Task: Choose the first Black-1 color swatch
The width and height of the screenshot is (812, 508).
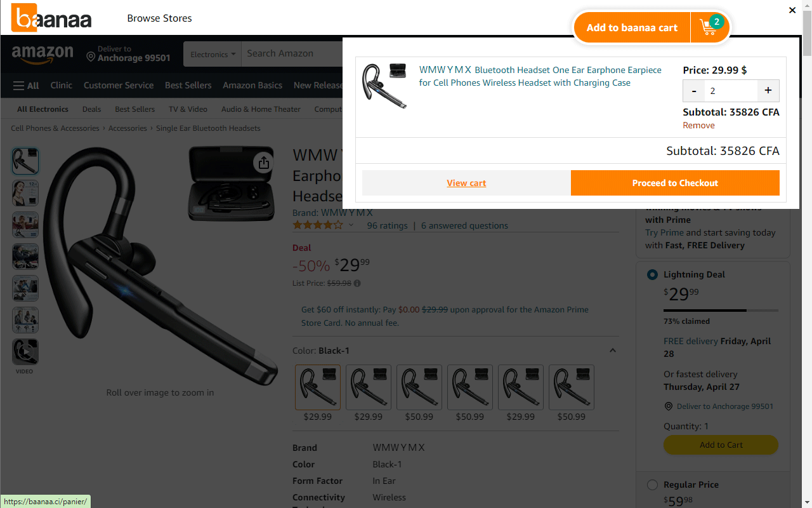Action: [318, 387]
